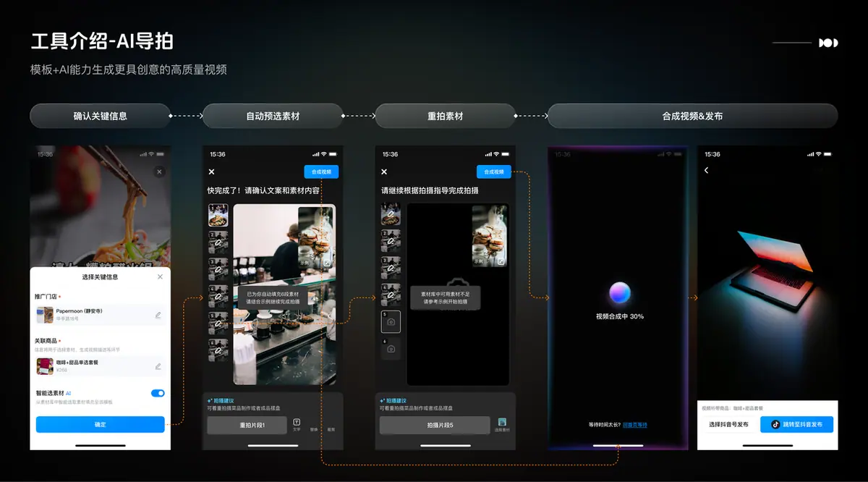Image resolution: width=868 pixels, height=482 pixels.
Task: Select clip thumbnail 6 on 快完成了 screen
Action: pyautogui.click(x=218, y=350)
